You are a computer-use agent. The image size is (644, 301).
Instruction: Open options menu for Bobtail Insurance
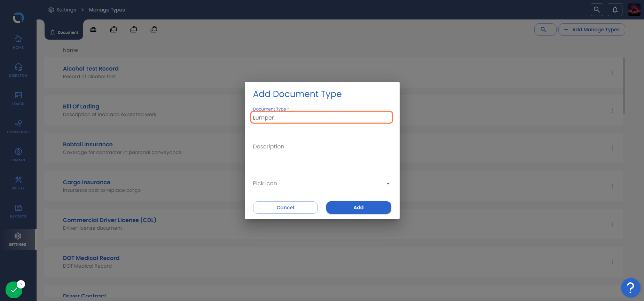[x=612, y=148]
